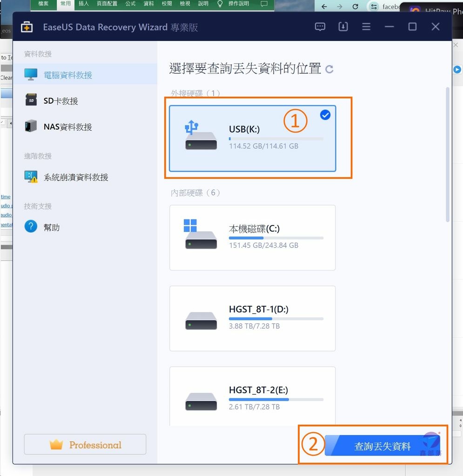463x476 pixels.
Task: Open the 說明 tab in Excel
Action: pos(203,4)
